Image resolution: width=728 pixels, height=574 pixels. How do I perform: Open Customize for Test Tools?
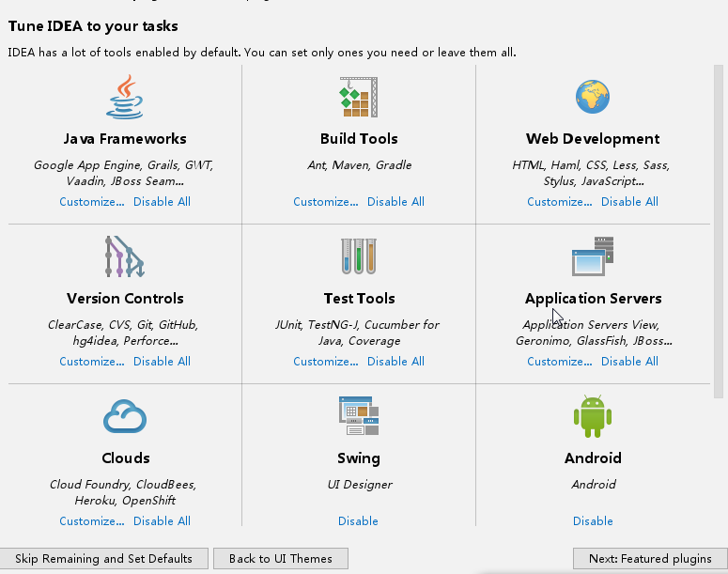pyautogui.click(x=325, y=362)
